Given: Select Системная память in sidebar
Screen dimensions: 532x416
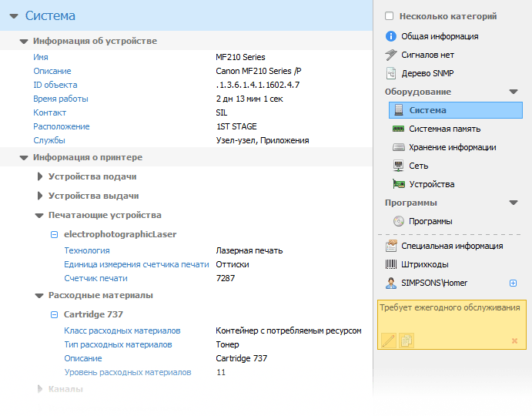Looking at the screenshot, I should click(444, 129).
